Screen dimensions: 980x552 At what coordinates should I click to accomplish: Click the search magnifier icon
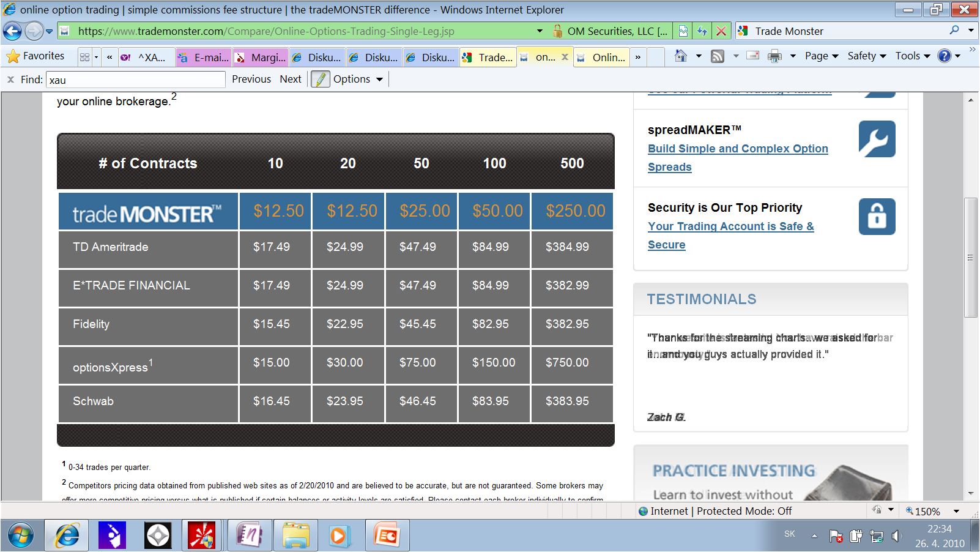point(954,31)
